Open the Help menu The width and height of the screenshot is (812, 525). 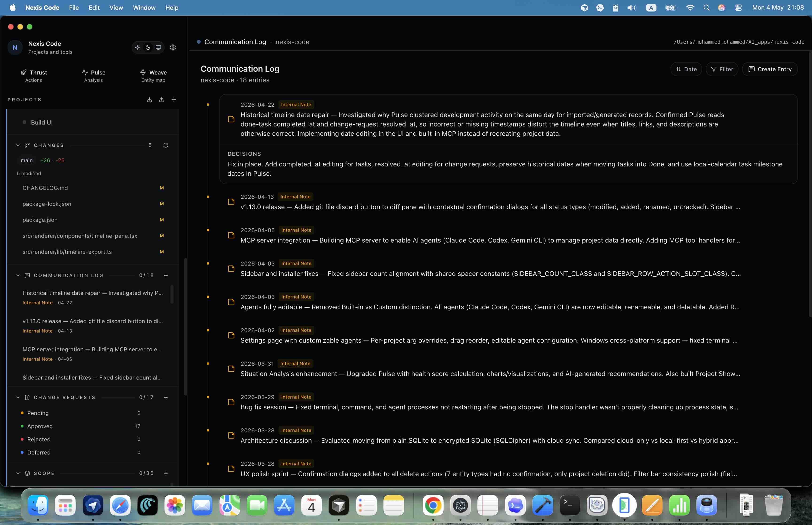coord(172,8)
